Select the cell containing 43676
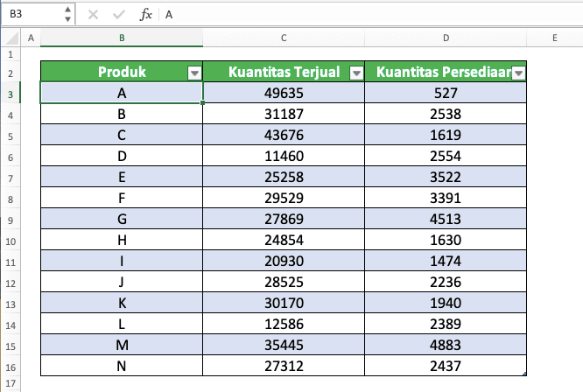The image size is (583, 392). click(284, 135)
